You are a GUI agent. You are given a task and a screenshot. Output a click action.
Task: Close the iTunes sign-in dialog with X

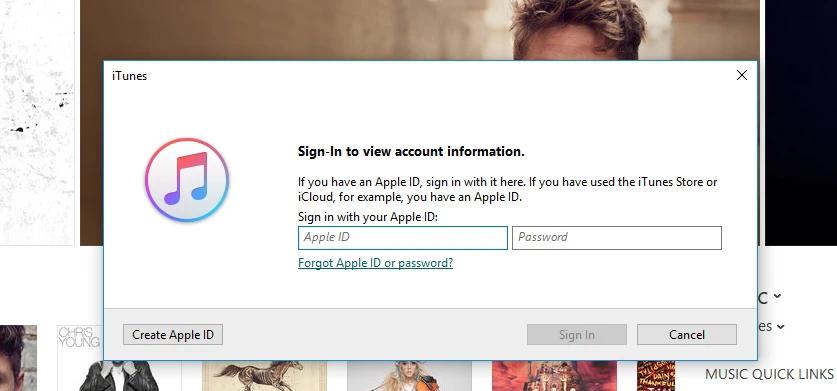click(741, 75)
